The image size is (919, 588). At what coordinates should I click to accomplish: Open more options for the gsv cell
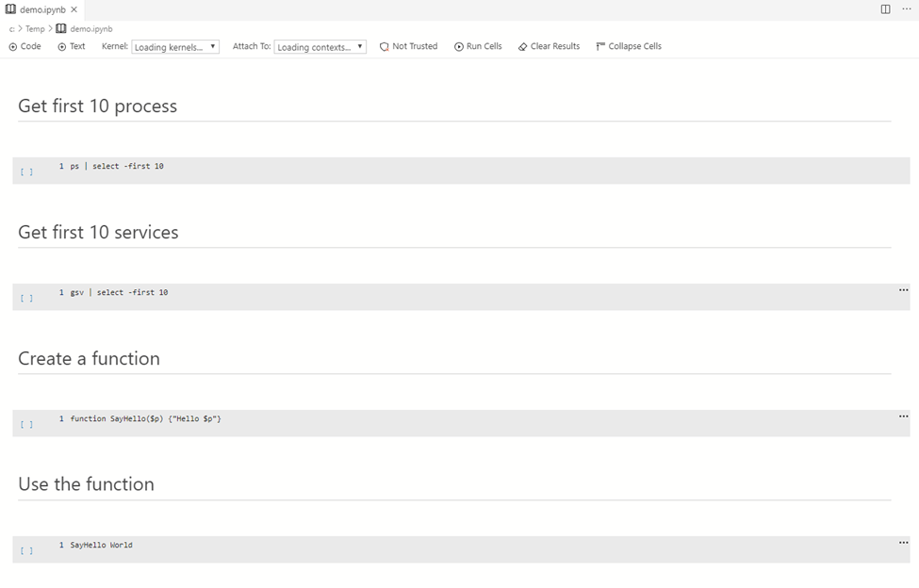(x=903, y=290)
